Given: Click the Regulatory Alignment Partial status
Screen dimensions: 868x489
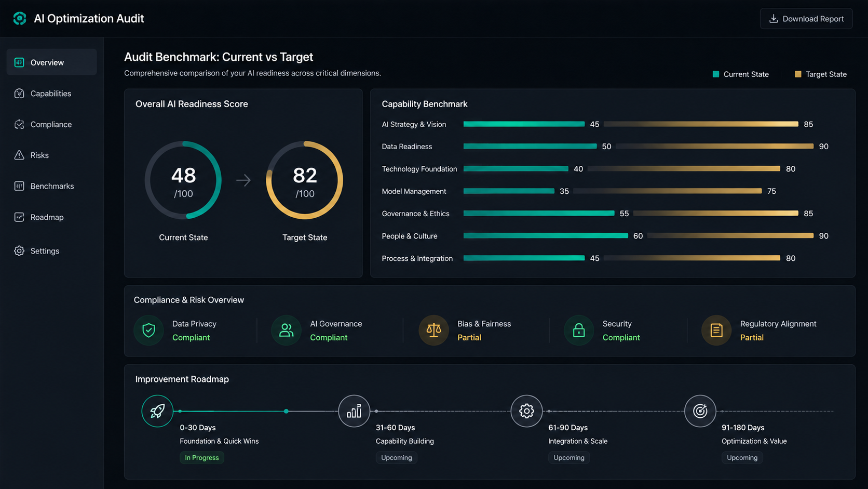Looking at the screenshot, I should coord(752,338).
